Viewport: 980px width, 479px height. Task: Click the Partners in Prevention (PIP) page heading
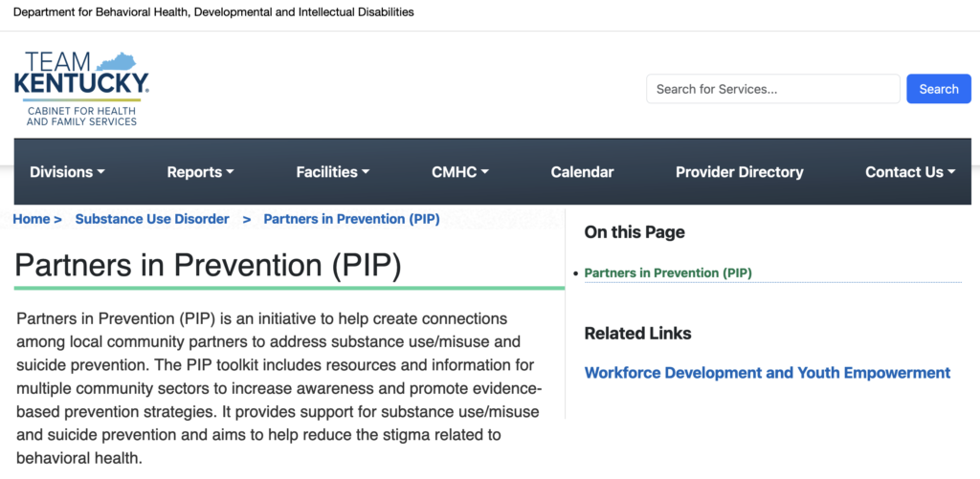tap(208, 265)
